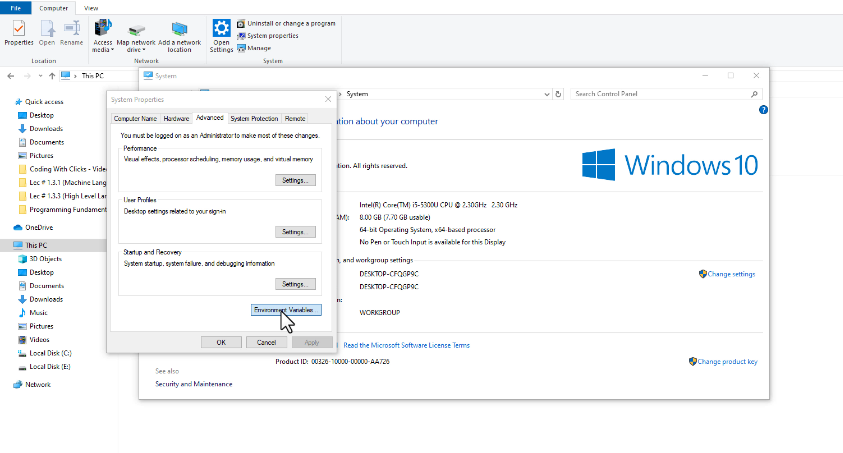This screenshot has height=453, width=843.
Task: Open Performance Settings button
Action: (295, 180)
